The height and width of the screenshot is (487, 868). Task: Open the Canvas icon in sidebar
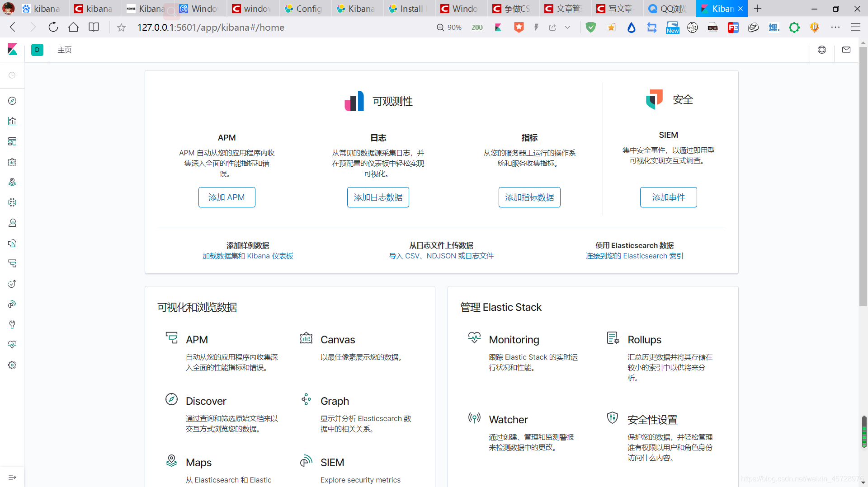pyautogui.click(x=12, y=162)
